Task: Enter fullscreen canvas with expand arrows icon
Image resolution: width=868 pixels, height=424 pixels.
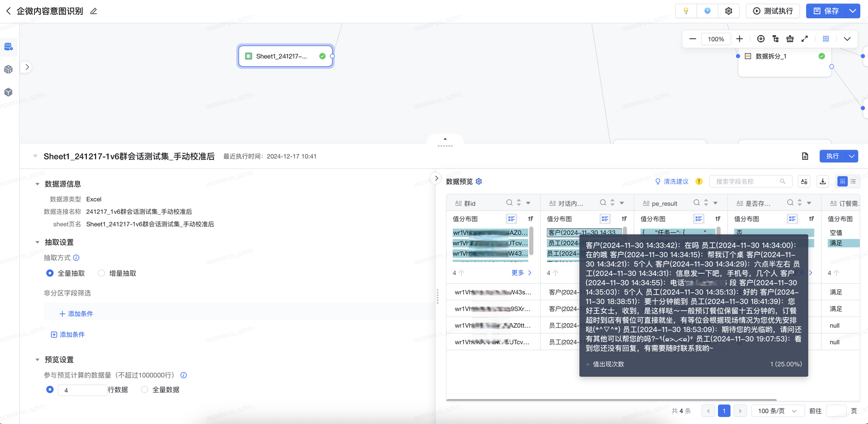Action: pyautogui.click(x=805, y=39)
